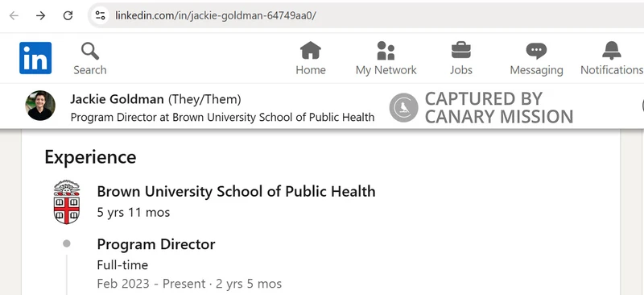Image resolution: width=644 pixels, height=295 pixels.
Task: Reload the page with the refresh icon
Action: 68,15
